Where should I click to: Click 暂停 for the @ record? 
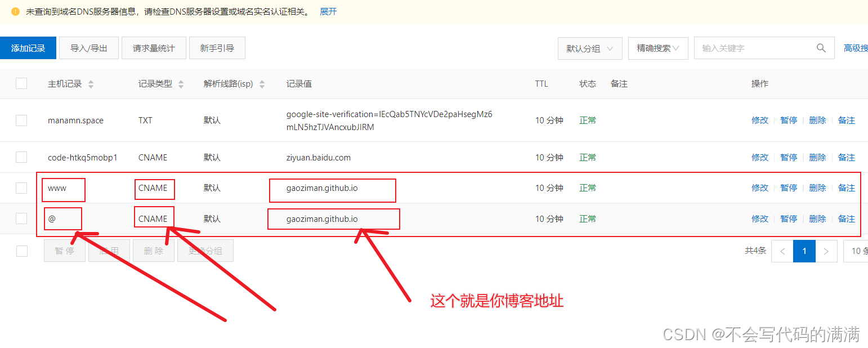click(789, 219)
